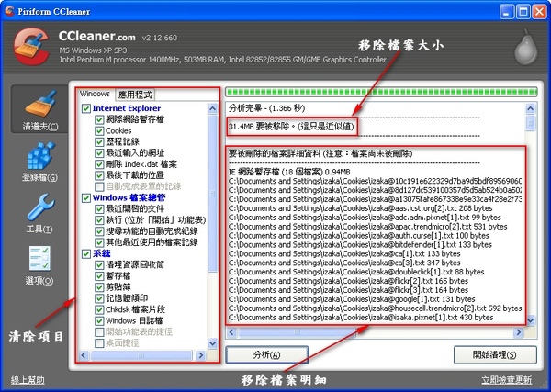The image size is (551, 392).
Task: Uncheck 執行 (位於「開始」功能表) checkbox
Action: (99, 220)
